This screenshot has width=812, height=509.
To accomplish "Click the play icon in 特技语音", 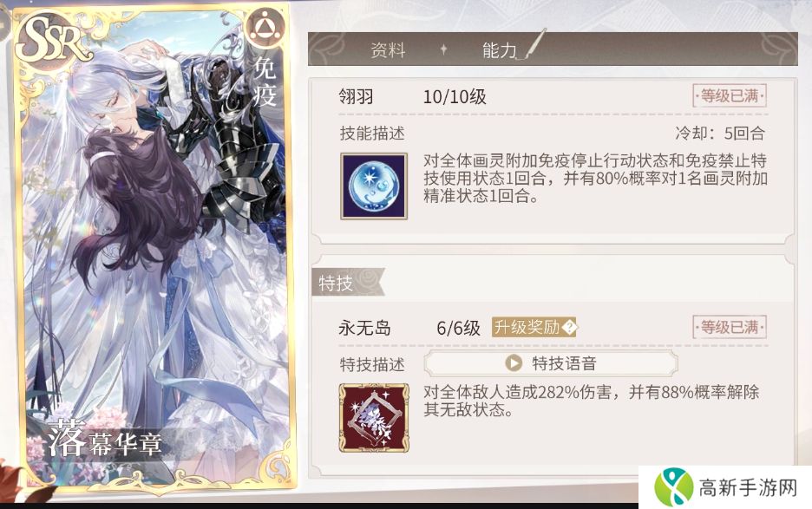I will [514, 363].
